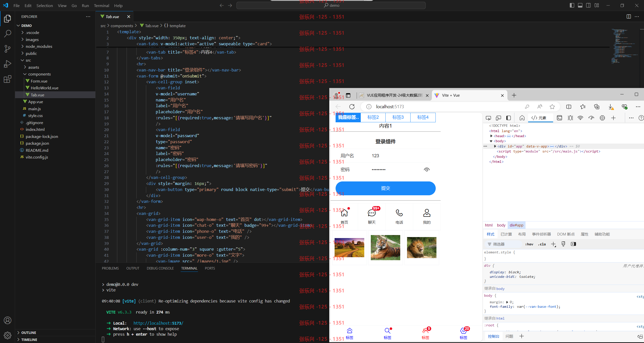
Task: Open the browser downloads icon
Action: point(611,107)
